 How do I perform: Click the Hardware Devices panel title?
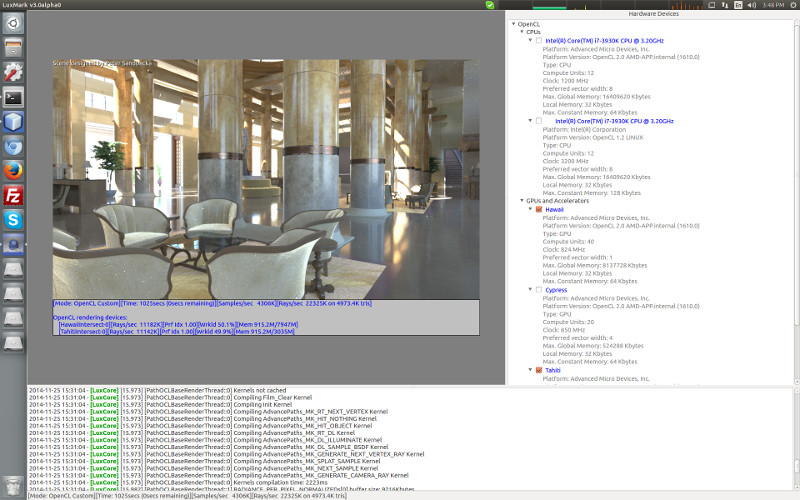[x=654, y=14]
